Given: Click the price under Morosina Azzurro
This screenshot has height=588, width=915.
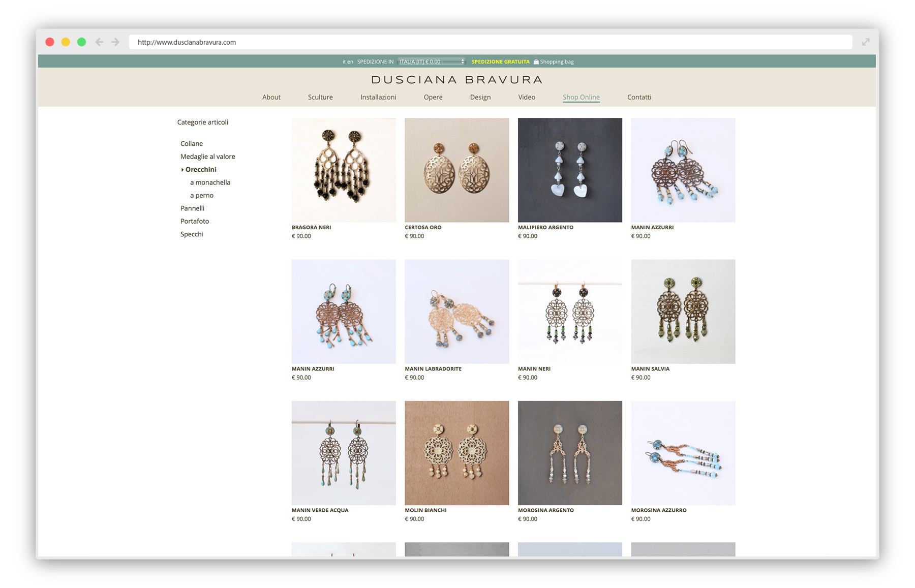Looking at the screenshot, I should click(640, 519).
